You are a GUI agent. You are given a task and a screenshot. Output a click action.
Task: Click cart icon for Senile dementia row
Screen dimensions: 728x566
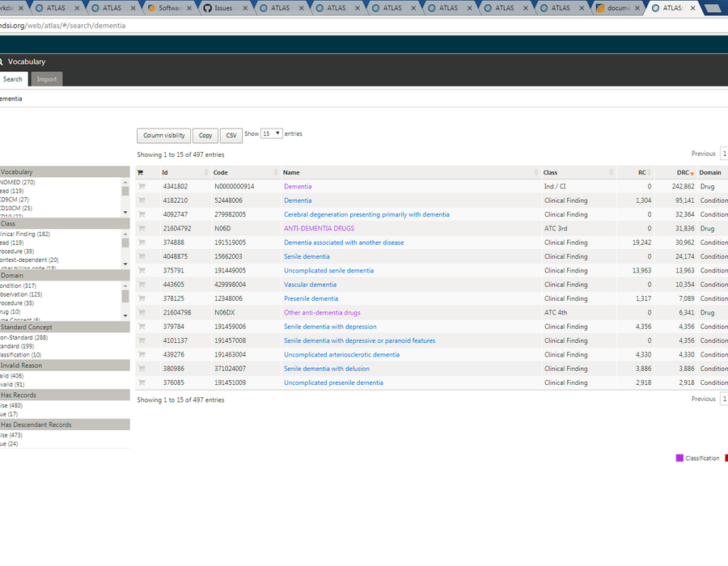point(142,256)
